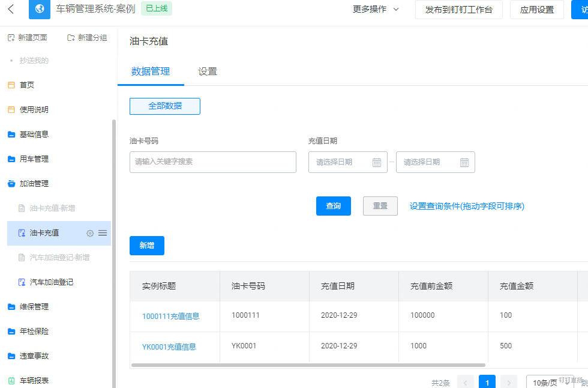This screenshot has width=588, height=388.
Task: Click the 油卡充值-新增 form icon
Action: [22, 208]
